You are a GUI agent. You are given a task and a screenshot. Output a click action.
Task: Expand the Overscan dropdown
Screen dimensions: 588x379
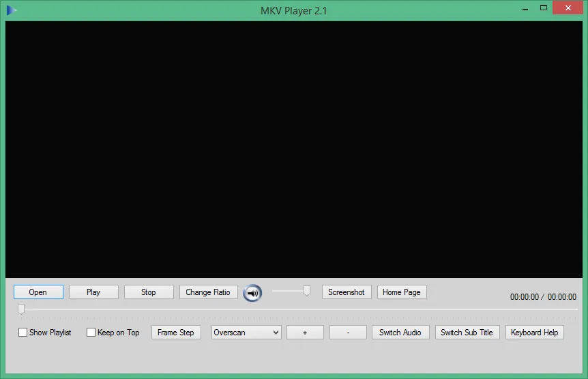(246, 333)
